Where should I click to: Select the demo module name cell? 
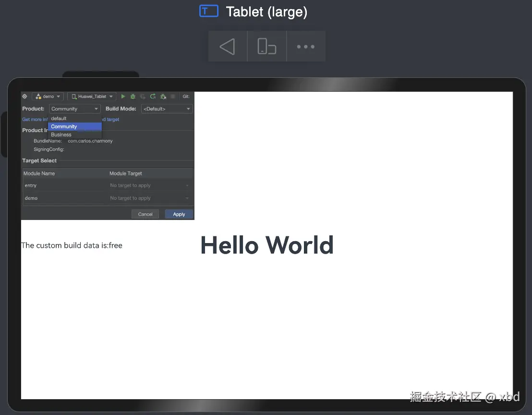click(64, 198)
